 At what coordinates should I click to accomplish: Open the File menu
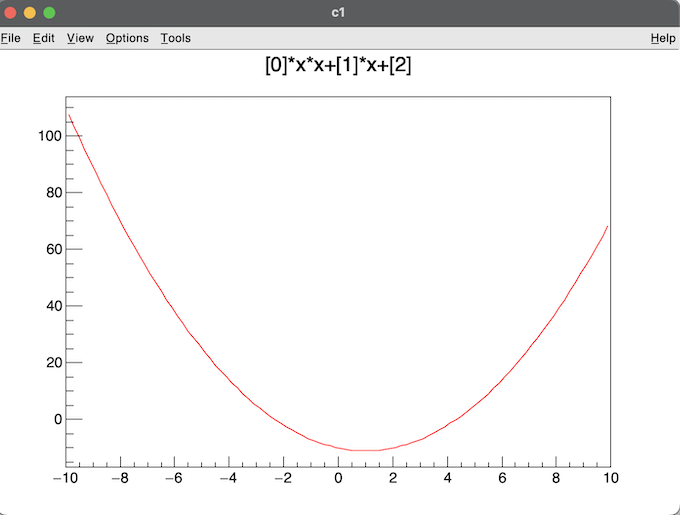pos(11,38)
